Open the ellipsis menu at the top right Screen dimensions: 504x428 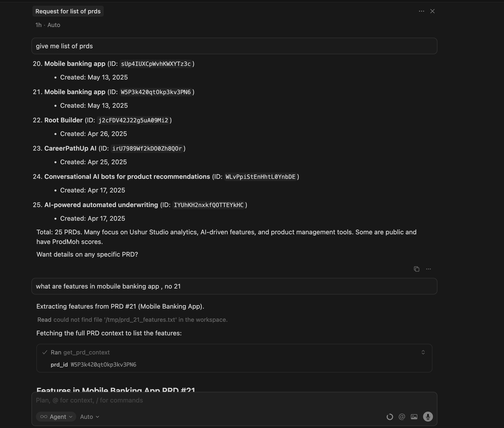pos(421,11)
